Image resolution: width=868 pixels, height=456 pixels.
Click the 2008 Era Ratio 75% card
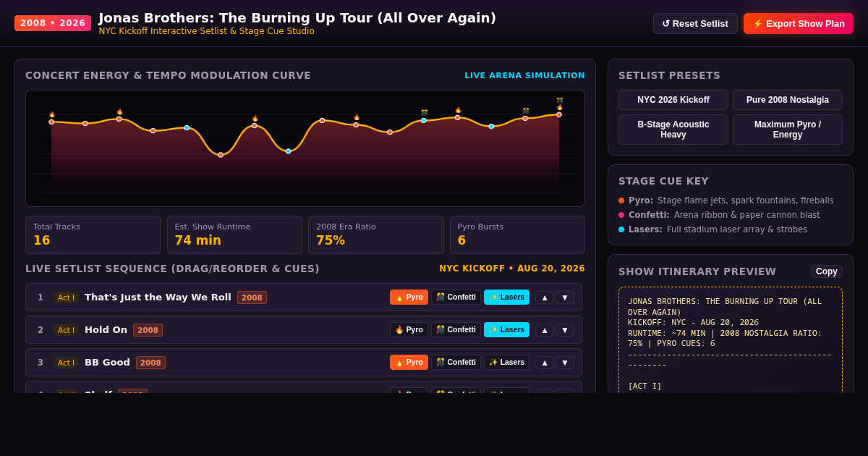[376, 235]
